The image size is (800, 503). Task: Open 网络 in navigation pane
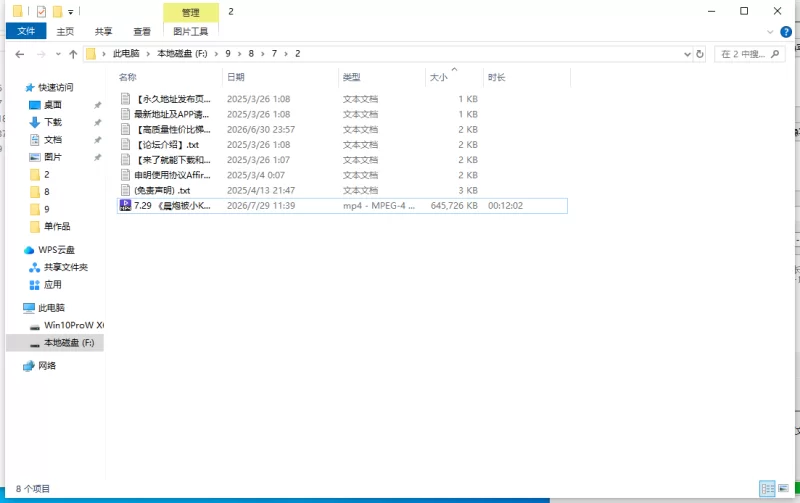pyautogui.click(x=47, y=366)
